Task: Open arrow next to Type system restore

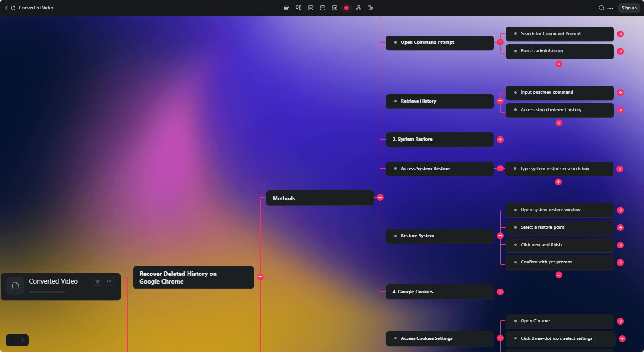Action: (619, 169)
